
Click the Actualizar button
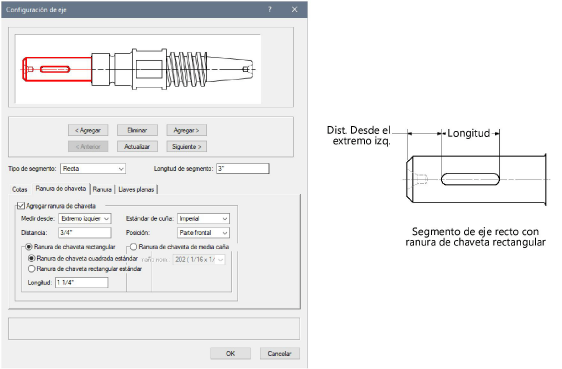tap(137, 147)
